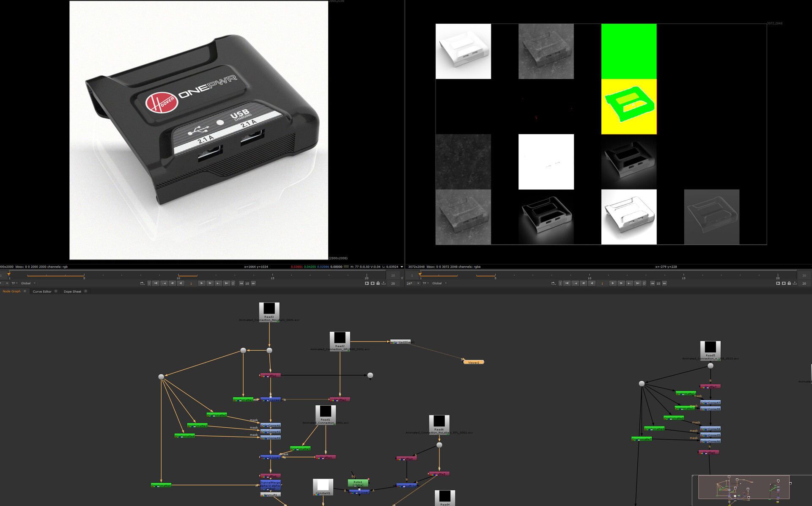Close the Dope Sheet tab
Screen dimensions: 812x506
click(x=86, y=291)
